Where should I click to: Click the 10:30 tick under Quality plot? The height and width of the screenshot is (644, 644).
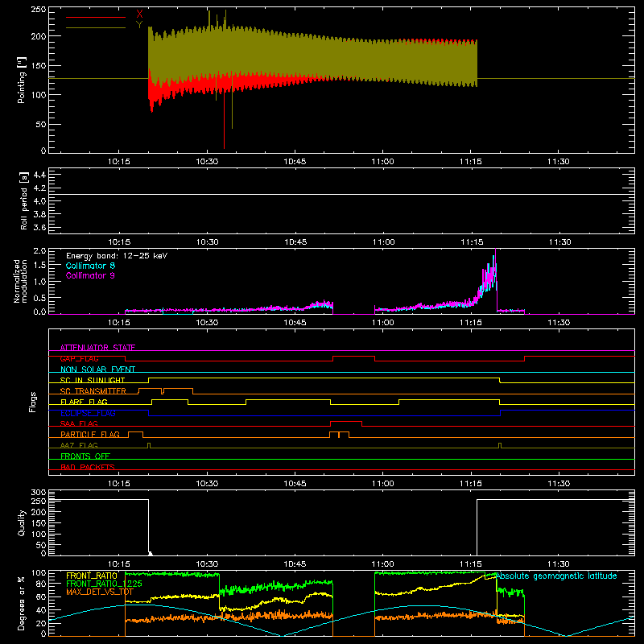[x=207, y=564]
